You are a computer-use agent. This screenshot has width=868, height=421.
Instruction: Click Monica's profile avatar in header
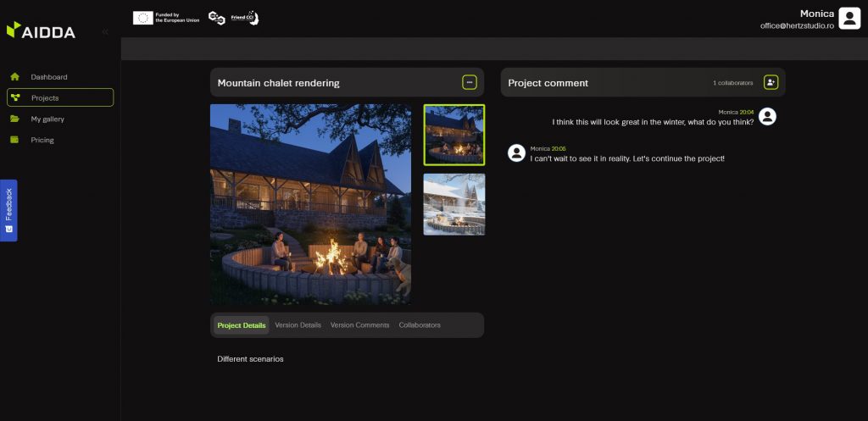(849, 19)
